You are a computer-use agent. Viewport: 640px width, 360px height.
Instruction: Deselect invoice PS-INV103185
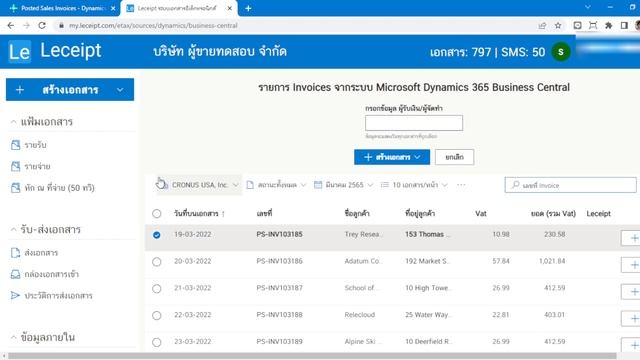(157, 235)
